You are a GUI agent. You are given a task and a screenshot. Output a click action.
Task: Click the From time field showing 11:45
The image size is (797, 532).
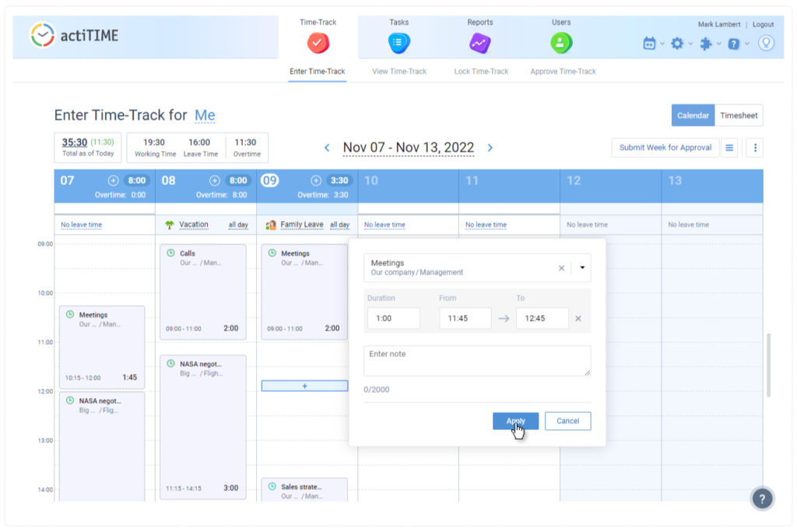465,318
